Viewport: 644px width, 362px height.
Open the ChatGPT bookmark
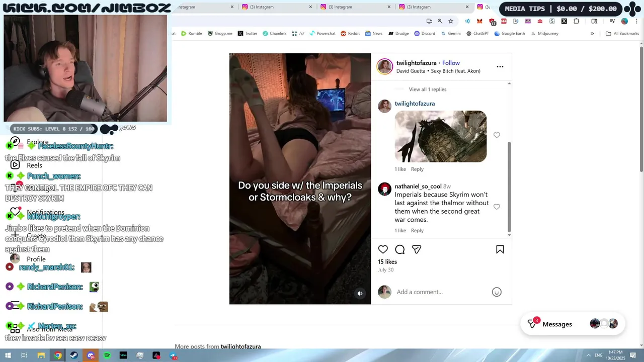477,34
